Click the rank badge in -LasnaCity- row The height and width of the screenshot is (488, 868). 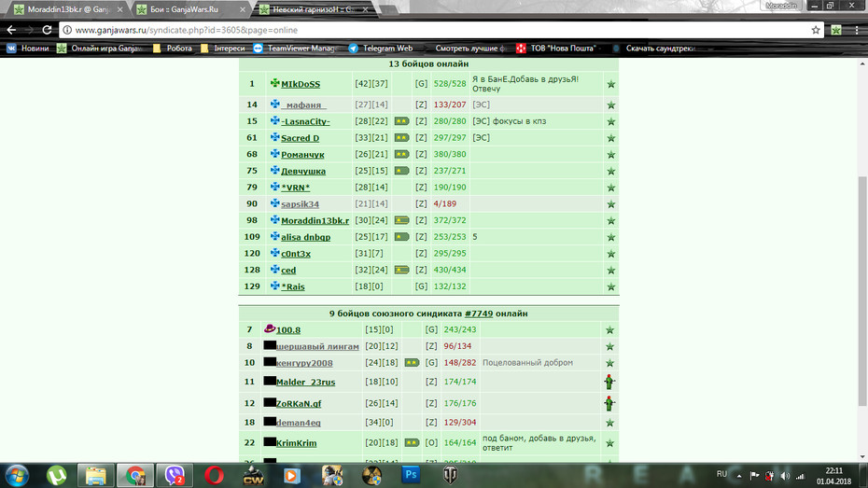tap(401, 121)
